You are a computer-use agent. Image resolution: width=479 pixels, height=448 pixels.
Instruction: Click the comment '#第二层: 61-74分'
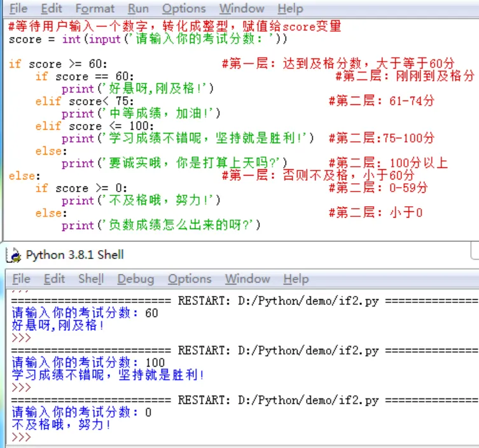tap(381, 101)
